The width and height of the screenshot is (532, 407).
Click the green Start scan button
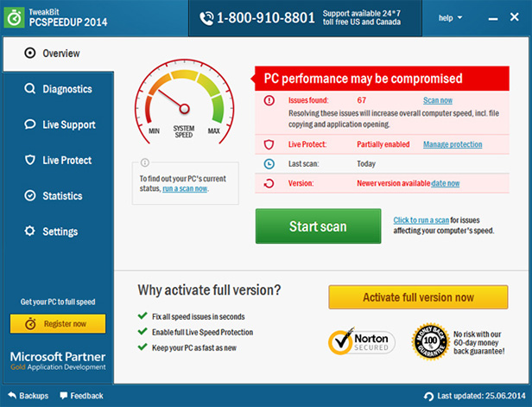pyautogui.click(x=318, y=226)
